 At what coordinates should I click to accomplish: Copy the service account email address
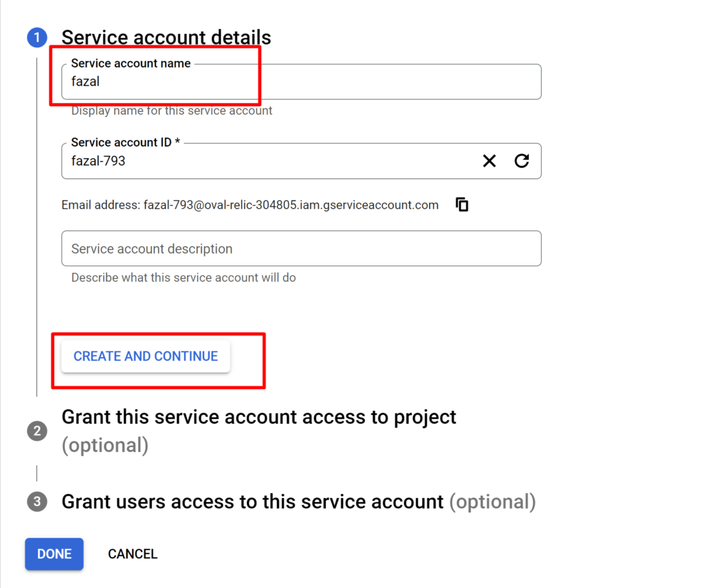(x=462, y=204)
